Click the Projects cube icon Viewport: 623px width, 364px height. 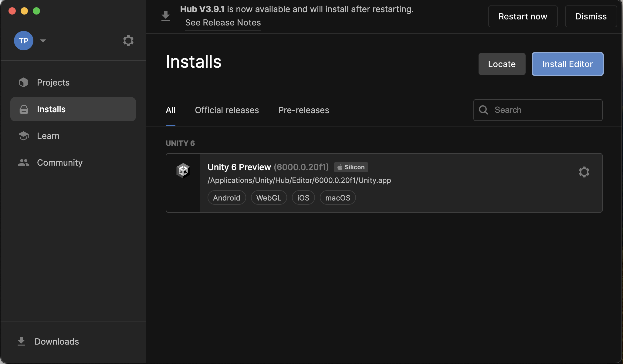tap(23, 83)
